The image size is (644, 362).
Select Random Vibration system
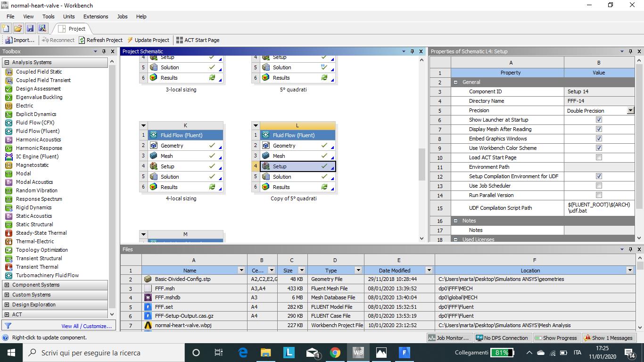coord(37,190)
